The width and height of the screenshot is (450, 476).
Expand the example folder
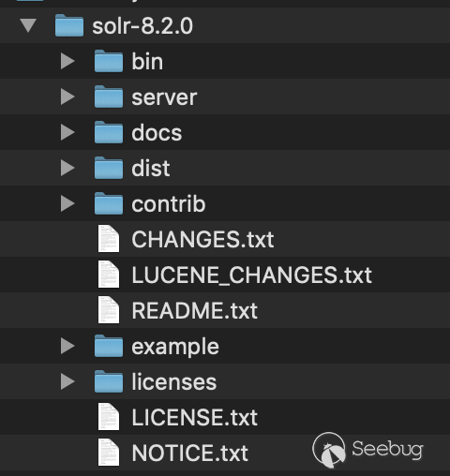coord(67,346)
